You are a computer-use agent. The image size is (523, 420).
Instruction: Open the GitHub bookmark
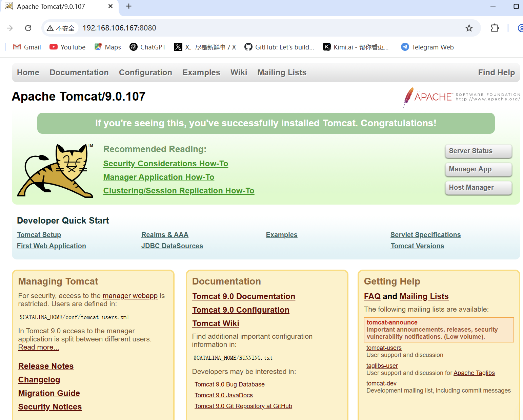(279, 47)
